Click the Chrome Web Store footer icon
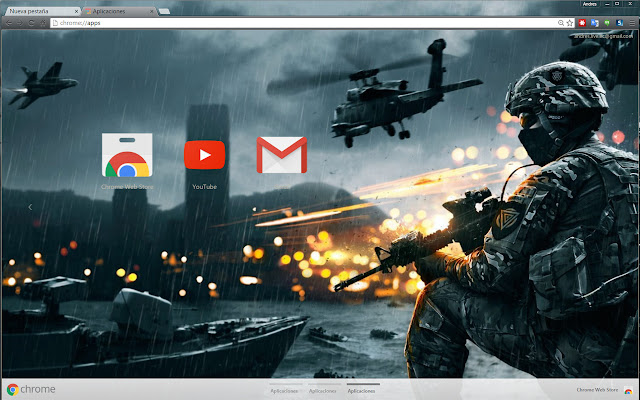Viewport: 640px width, 400px height. coord(628,391)
